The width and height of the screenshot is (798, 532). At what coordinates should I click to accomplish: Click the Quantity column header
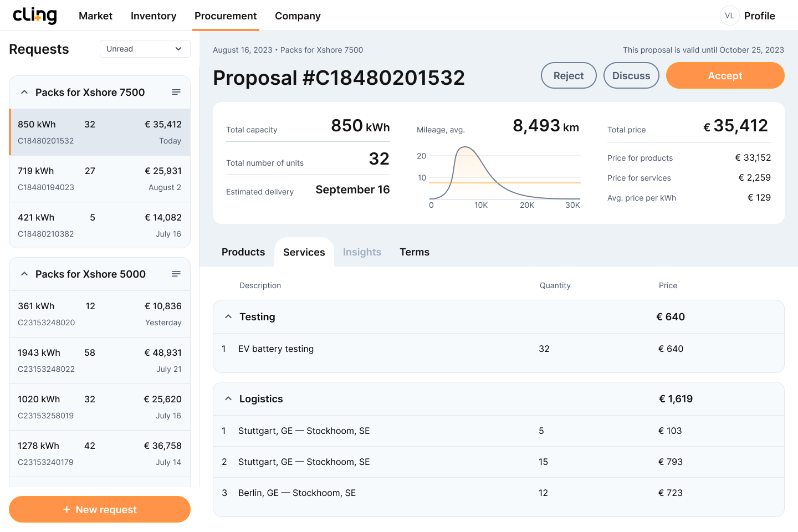[555, 285]
